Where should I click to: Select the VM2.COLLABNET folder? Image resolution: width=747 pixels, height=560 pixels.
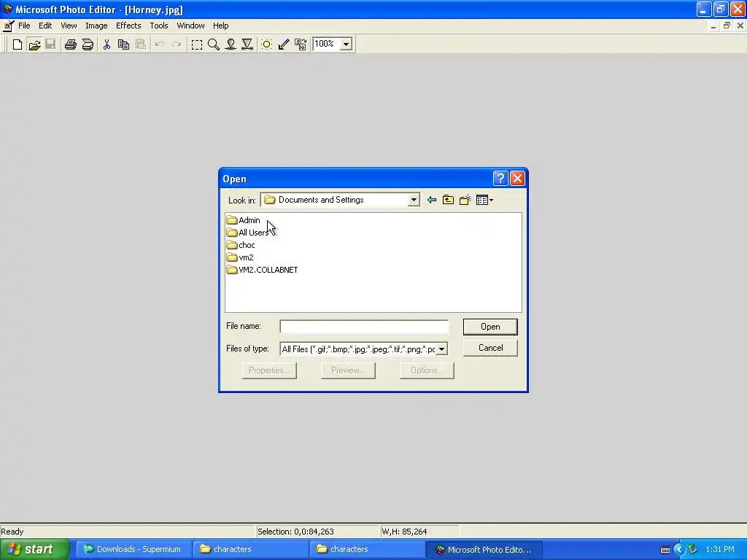point(263,270)
